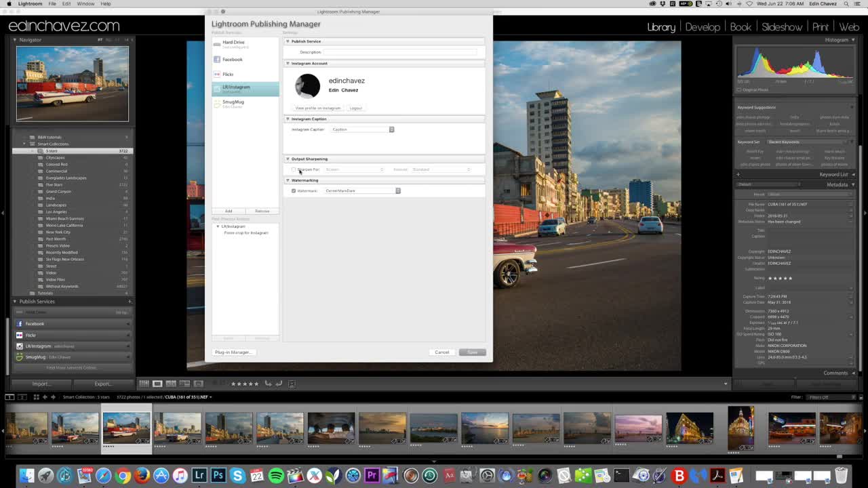Screen dimensions: 868x488
Task: Select second window display button 2
Action: 22,397
